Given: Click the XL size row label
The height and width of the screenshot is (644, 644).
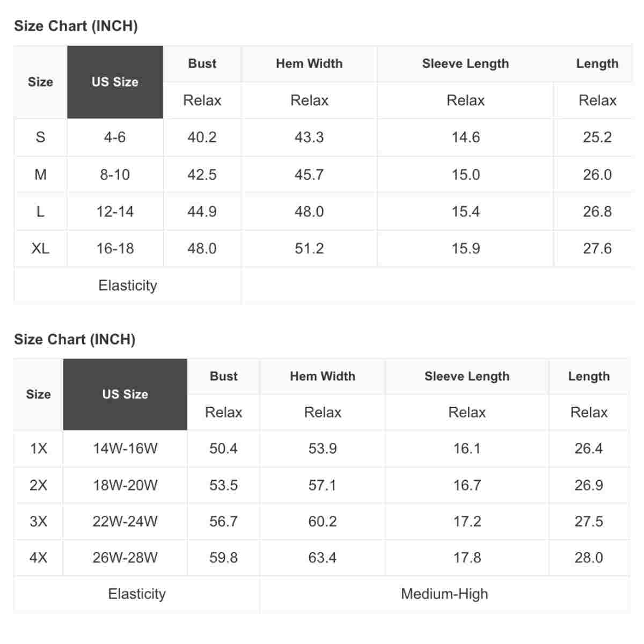Looking at the screenshot, I should [x=40, y=248].
